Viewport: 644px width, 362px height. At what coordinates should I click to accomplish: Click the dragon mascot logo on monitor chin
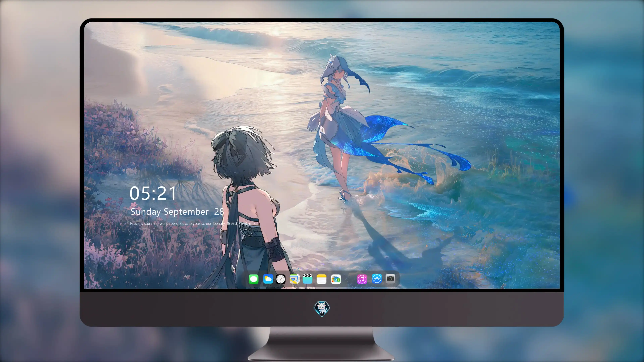[322, 309]
